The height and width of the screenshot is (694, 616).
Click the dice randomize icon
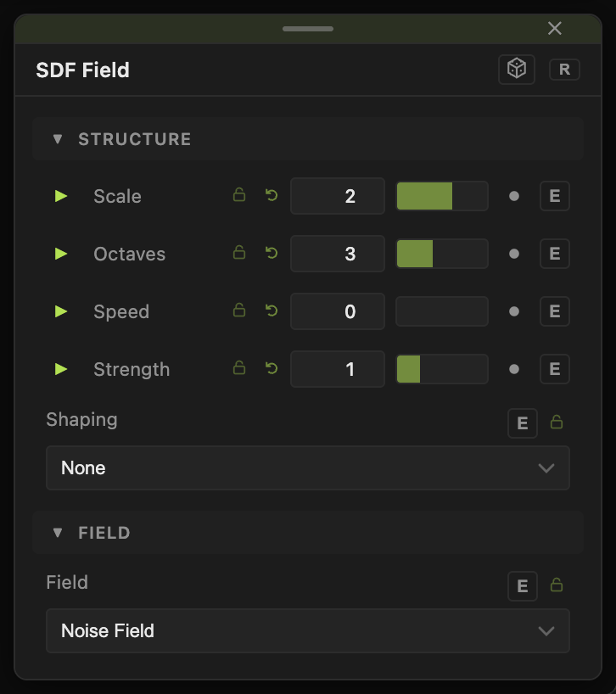(x=517, y=69)
